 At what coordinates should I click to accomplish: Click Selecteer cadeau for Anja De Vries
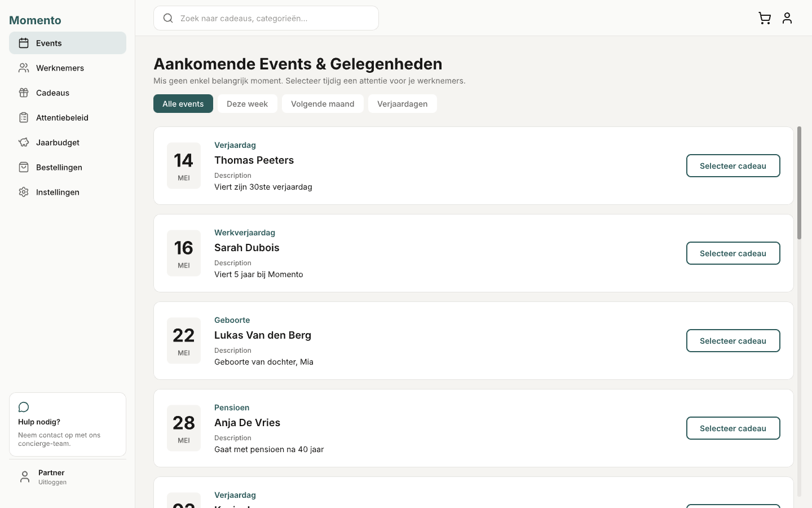(733, 428)
